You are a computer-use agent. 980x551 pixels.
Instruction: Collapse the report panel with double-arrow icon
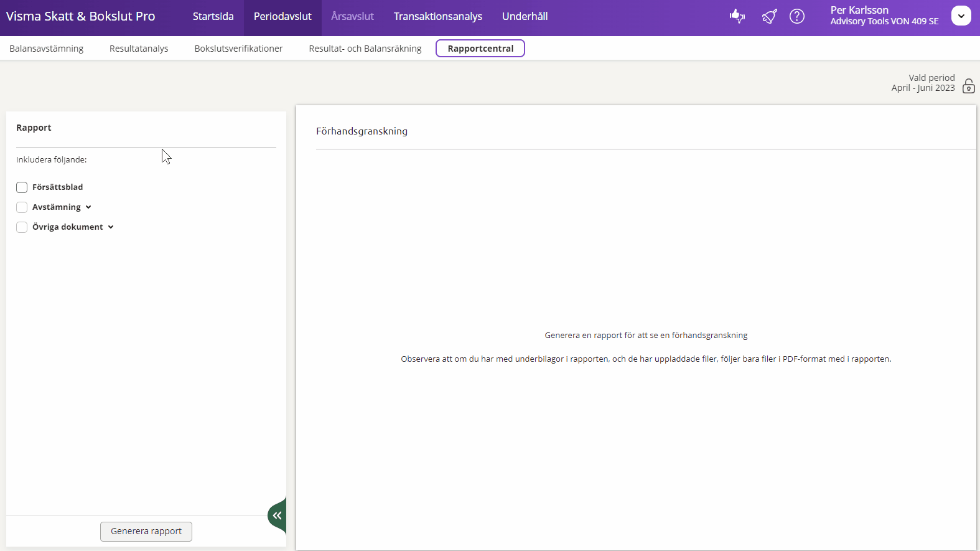tap(278, 516)
